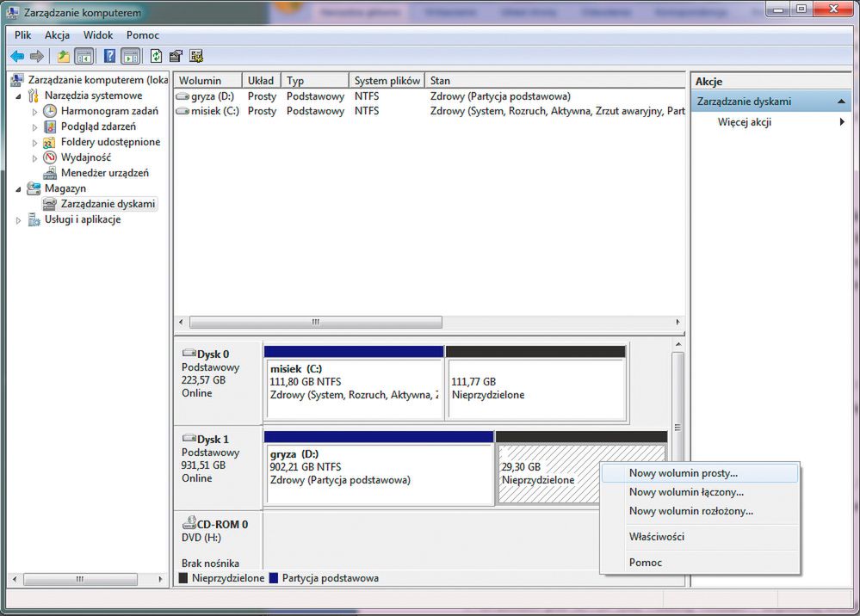
Task: Select Zarządzanie komputerem root tree node
Action: pos(97,80)
